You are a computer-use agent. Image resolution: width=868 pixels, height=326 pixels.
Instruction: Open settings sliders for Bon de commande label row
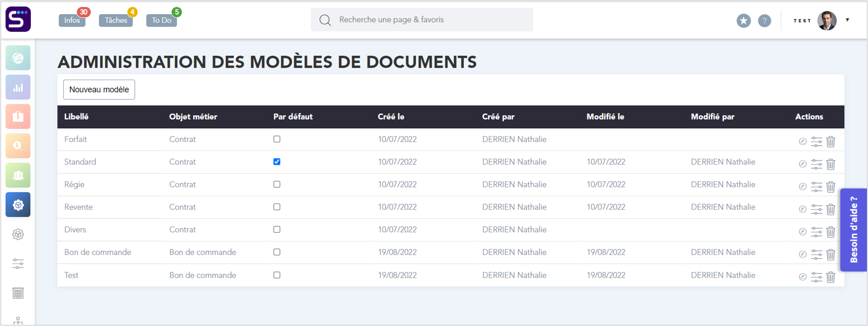817,255
